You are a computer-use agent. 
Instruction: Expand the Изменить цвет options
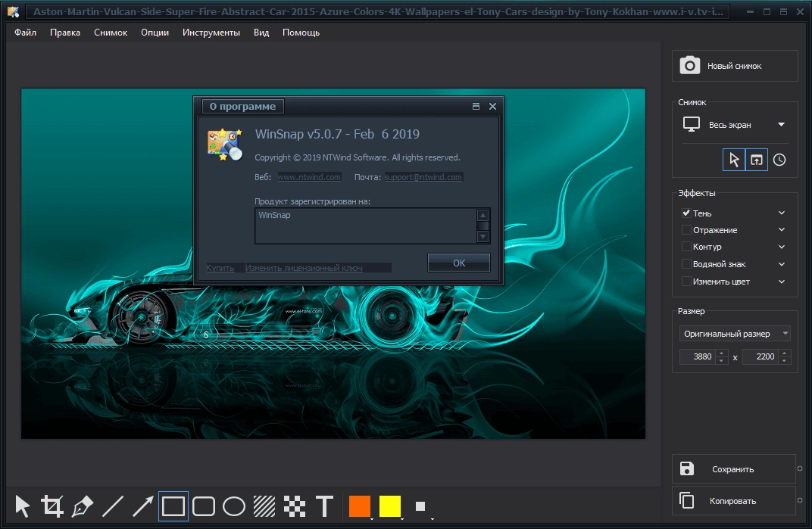782,282
